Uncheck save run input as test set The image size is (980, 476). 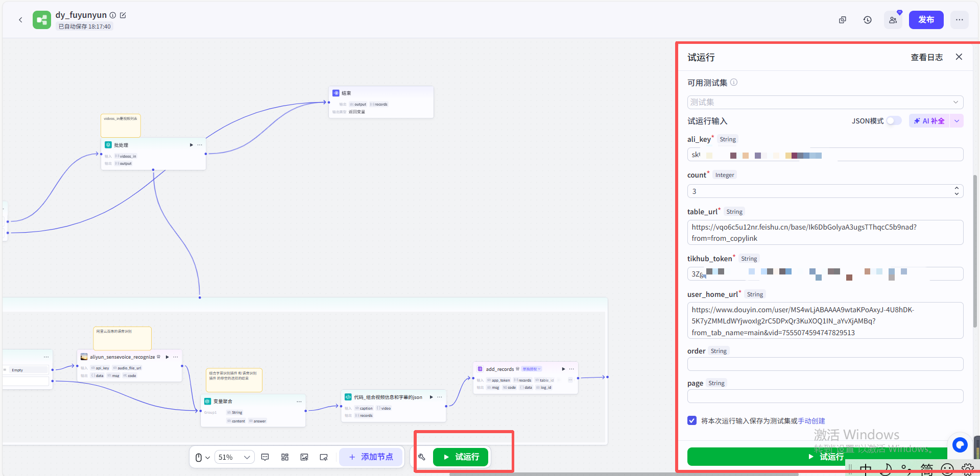692,420
